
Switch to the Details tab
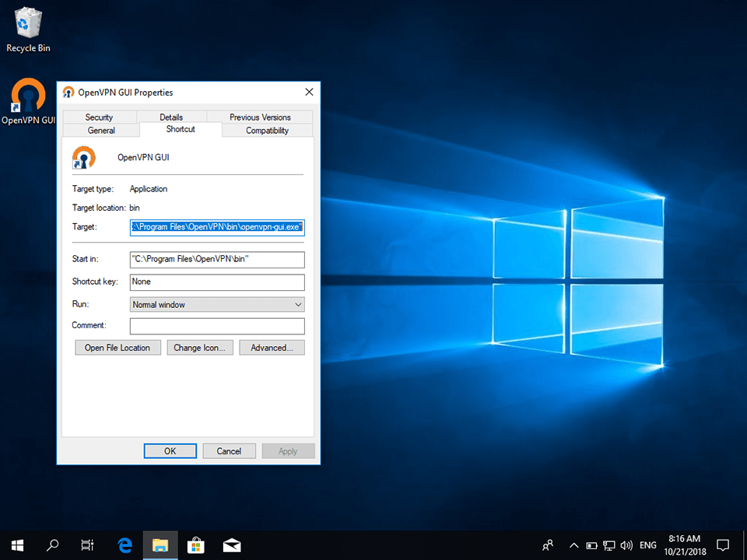(x=171, y=117)
